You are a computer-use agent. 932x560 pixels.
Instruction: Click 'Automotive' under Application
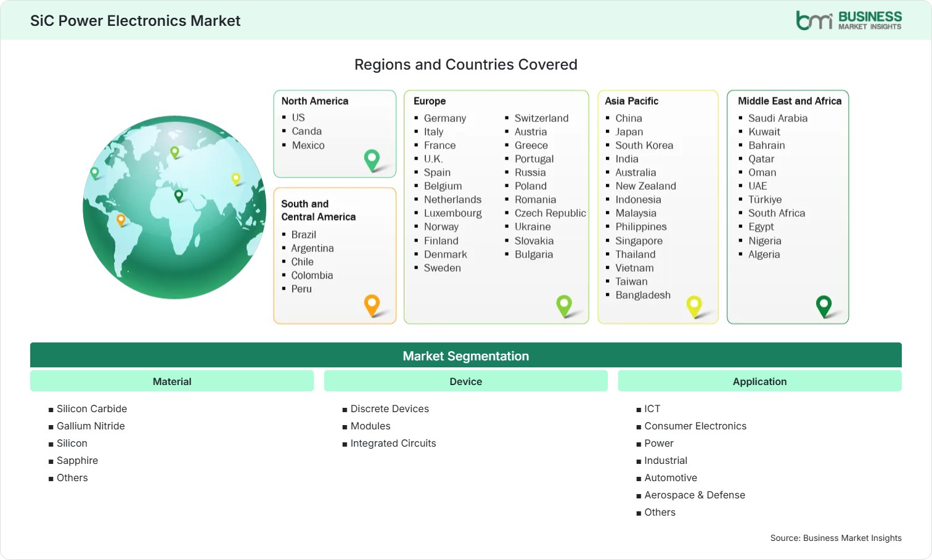click(x=671, y=477)
